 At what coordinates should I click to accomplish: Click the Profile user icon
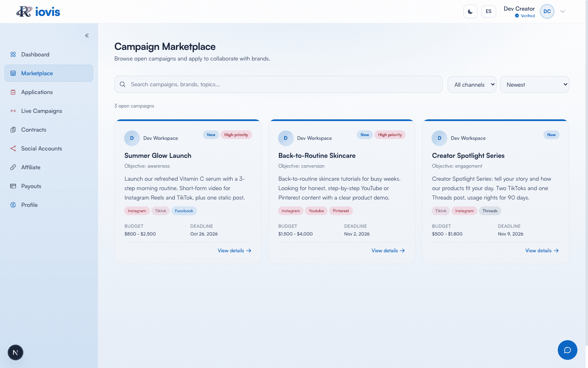click(13, 205)
